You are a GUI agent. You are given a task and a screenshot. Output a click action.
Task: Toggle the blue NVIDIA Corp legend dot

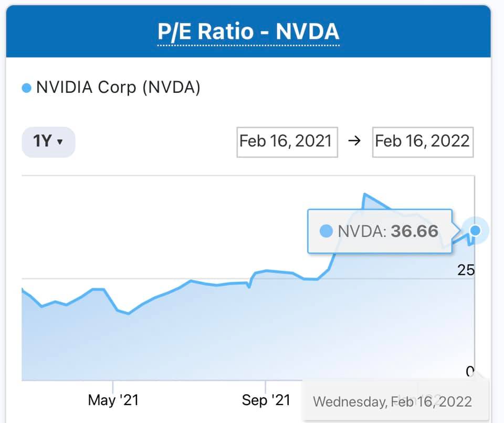tap(27, 88)
